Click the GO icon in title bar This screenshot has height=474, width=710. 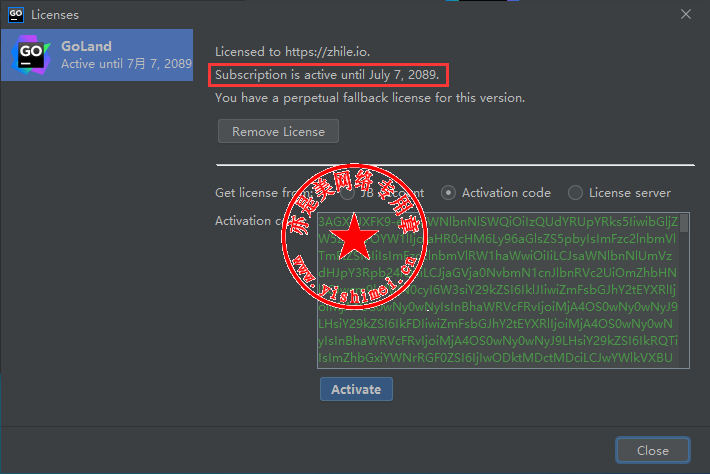16,14
